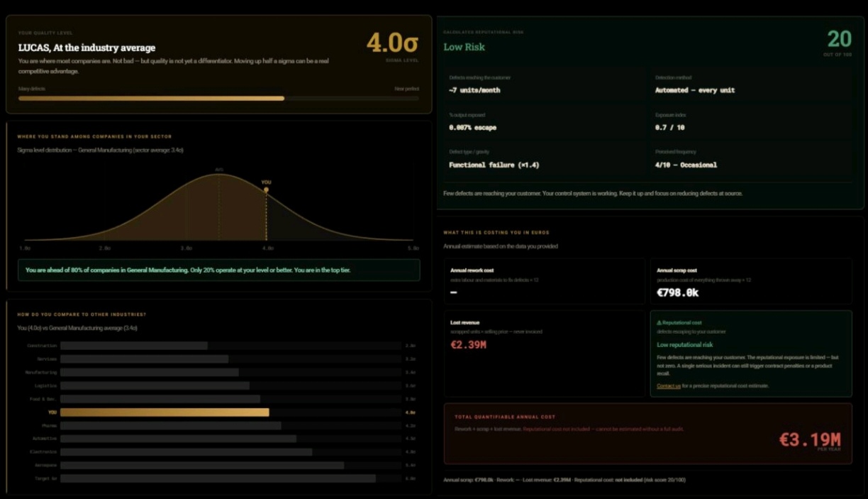This screenshot has height=499, width=868.
Task: Click the 'Annual rework cost' card title
Action: [x=472, y=270]
